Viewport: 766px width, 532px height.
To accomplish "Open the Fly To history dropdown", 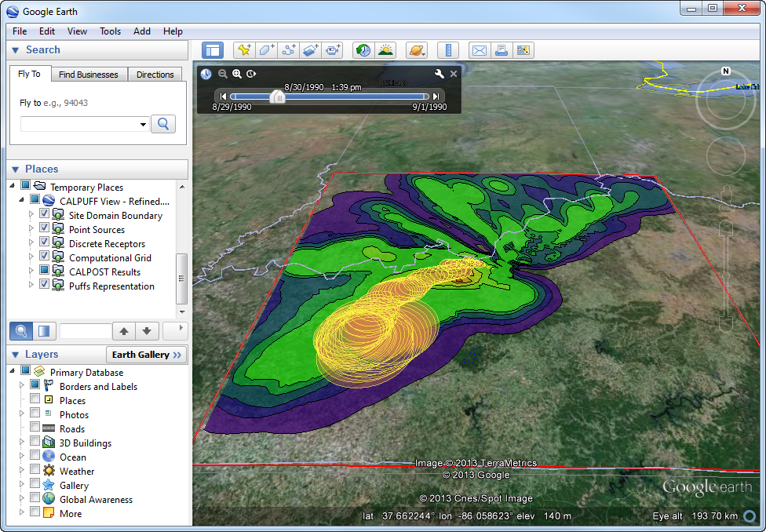I will point(143,125).
